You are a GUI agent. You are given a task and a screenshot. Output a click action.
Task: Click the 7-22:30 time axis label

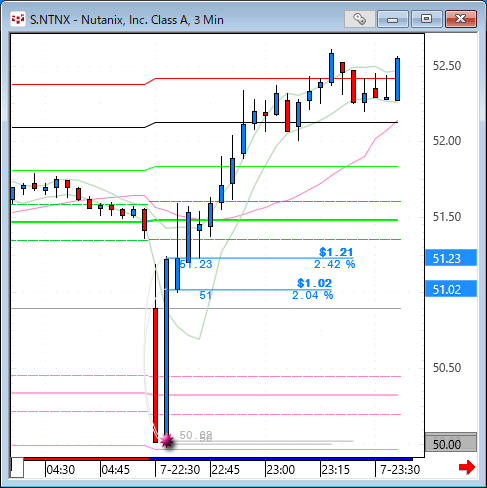pos(180,470)
